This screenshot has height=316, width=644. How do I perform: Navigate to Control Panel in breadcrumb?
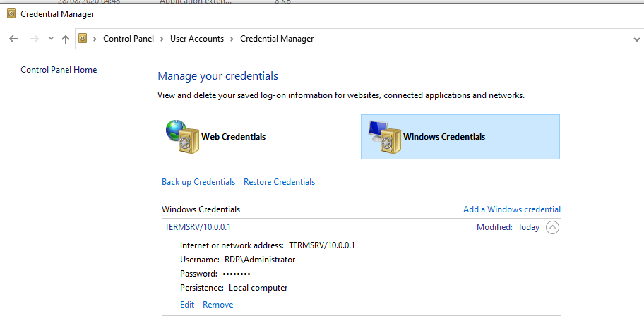pos(129,39)
